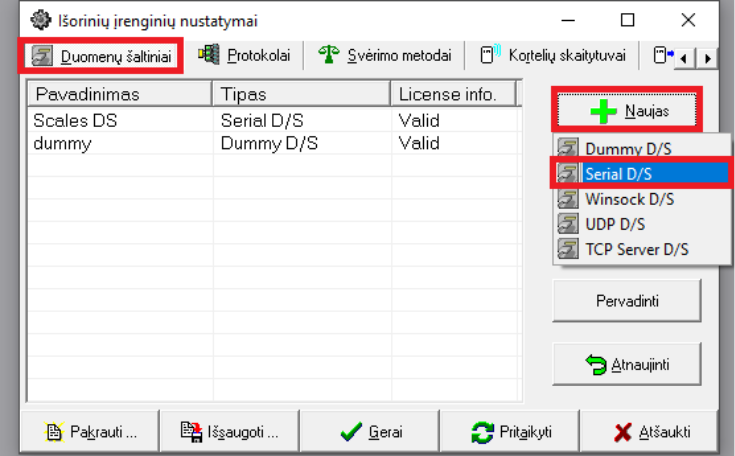The image size is (735, 456).
Task: Click the Naujas button
Action: click(626, 111)
